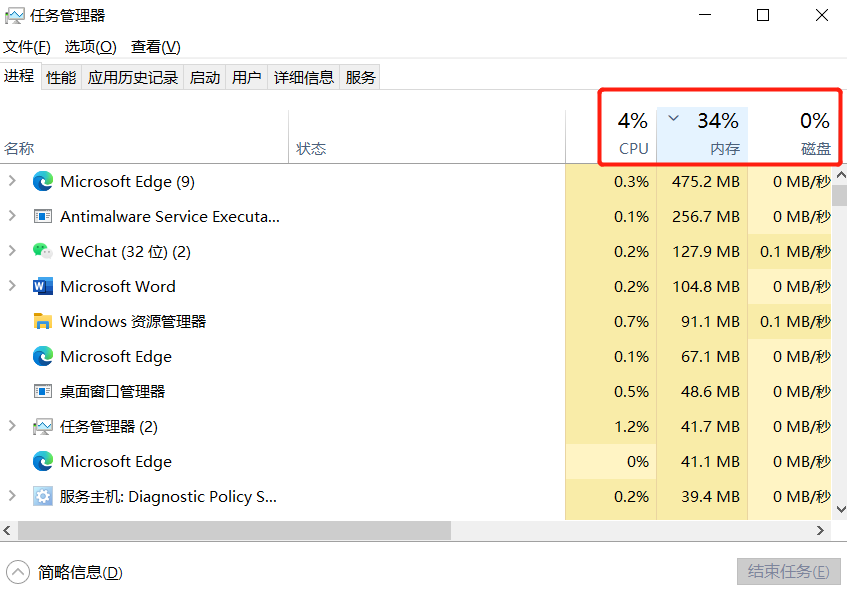
Task: Select the Windows 资源管理器 process name
Action: (133, 322)
